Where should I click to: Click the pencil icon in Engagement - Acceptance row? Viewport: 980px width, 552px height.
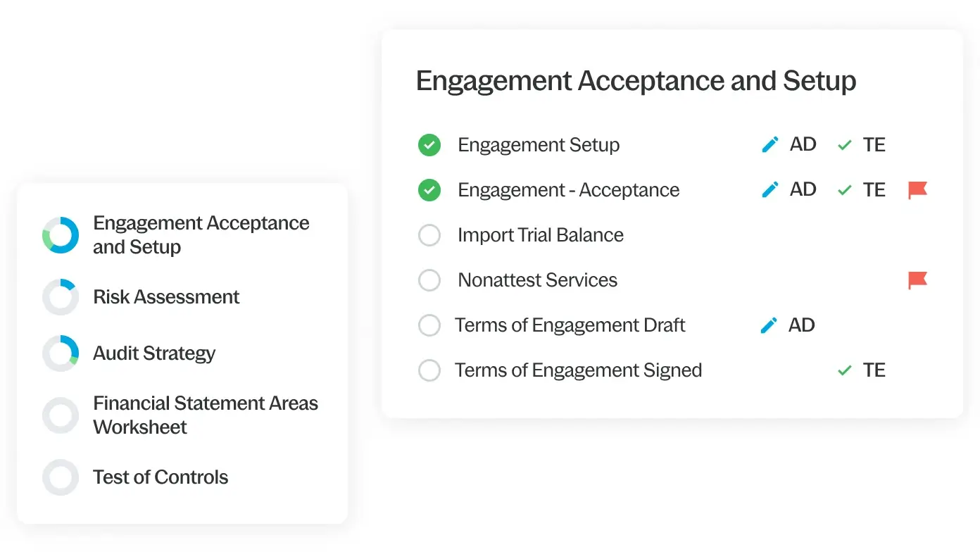pos(770,190)
